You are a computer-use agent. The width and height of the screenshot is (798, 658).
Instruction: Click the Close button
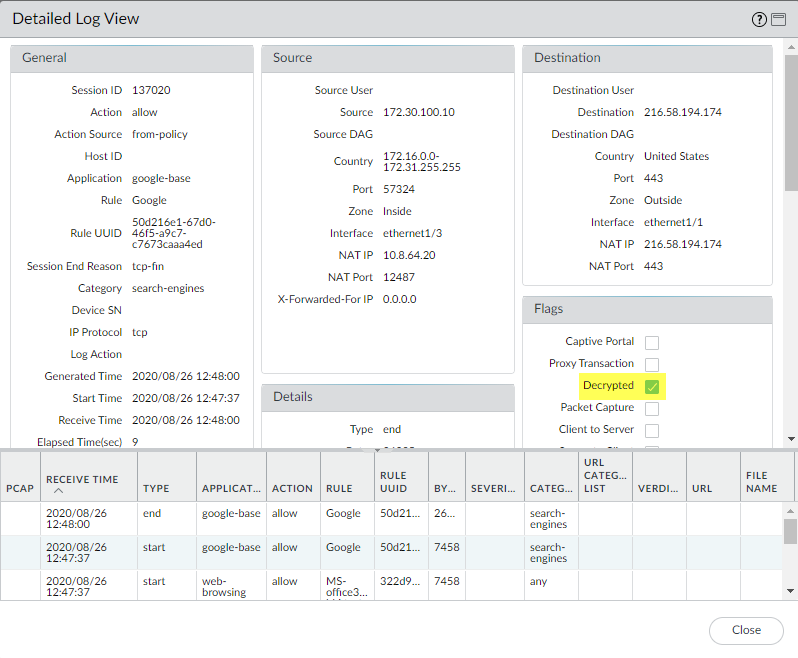(x=746, y=630)
